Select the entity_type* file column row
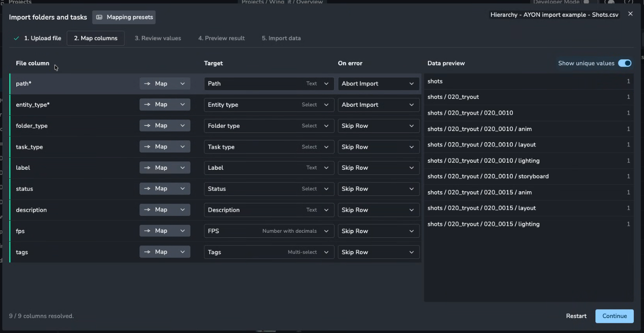The width and height of the screenshot is (644, 333). (x=215, y=104)
